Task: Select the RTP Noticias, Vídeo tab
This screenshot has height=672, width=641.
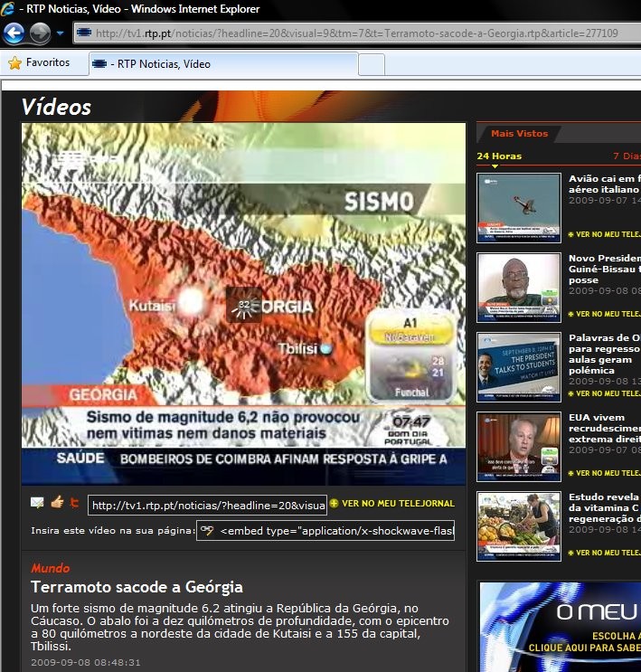Action: [222, 64]
